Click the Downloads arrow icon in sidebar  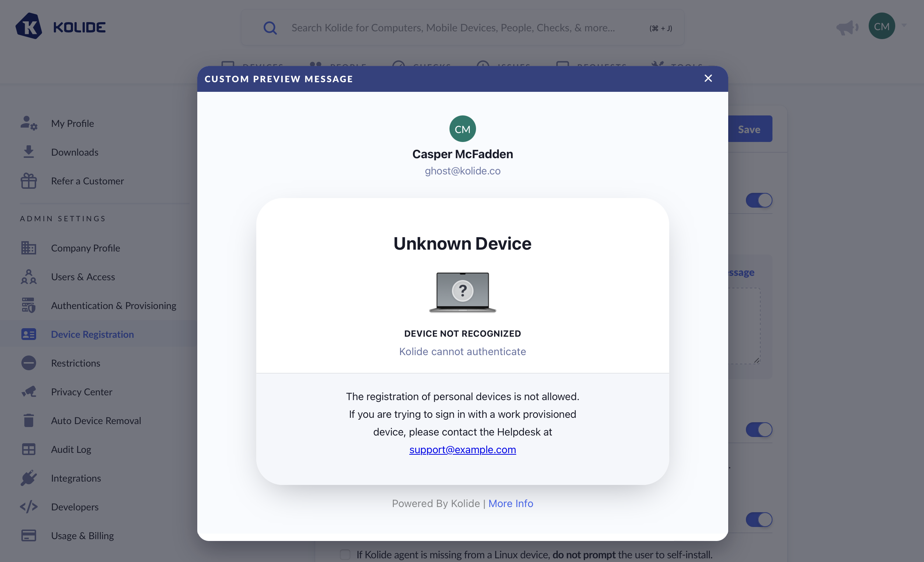(x=28, y=152)
